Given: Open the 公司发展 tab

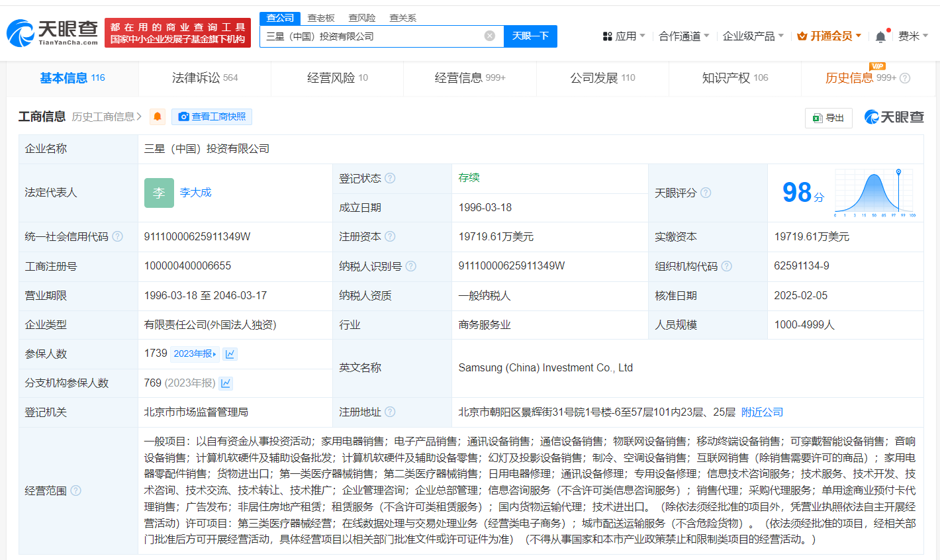Looking at the screenshot, I should pos(602,78).
